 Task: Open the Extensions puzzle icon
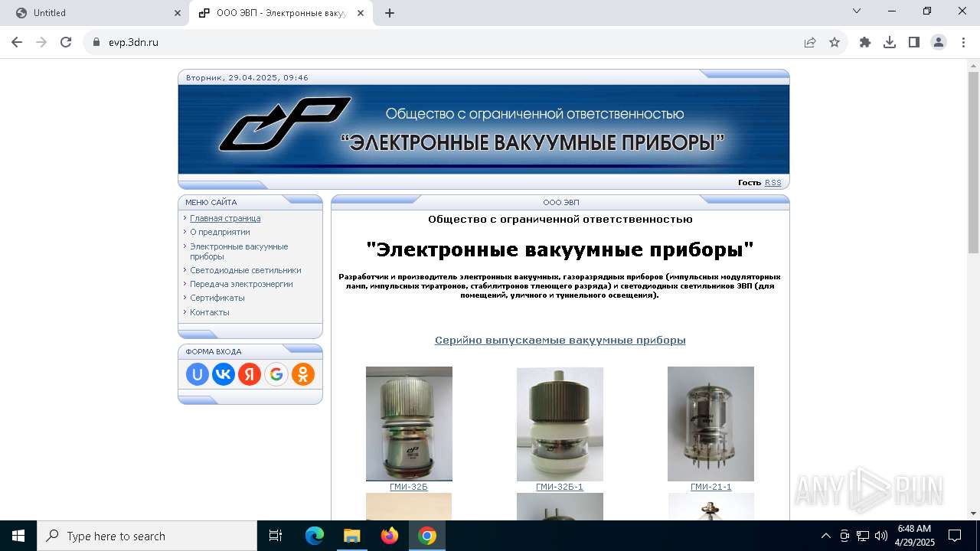pos(865,42)
